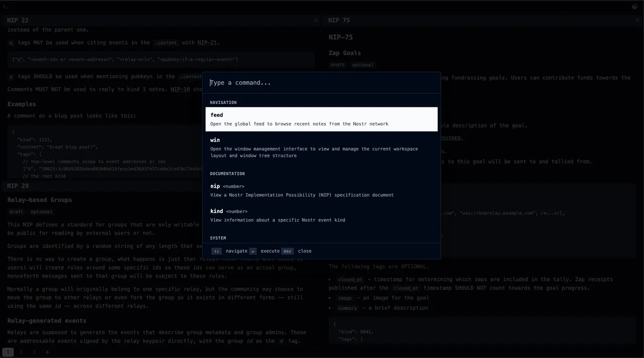This screenshot has height=358, width=644.
Task: Open the NIP-10 link in NIP 22
Action: (180, 90)
